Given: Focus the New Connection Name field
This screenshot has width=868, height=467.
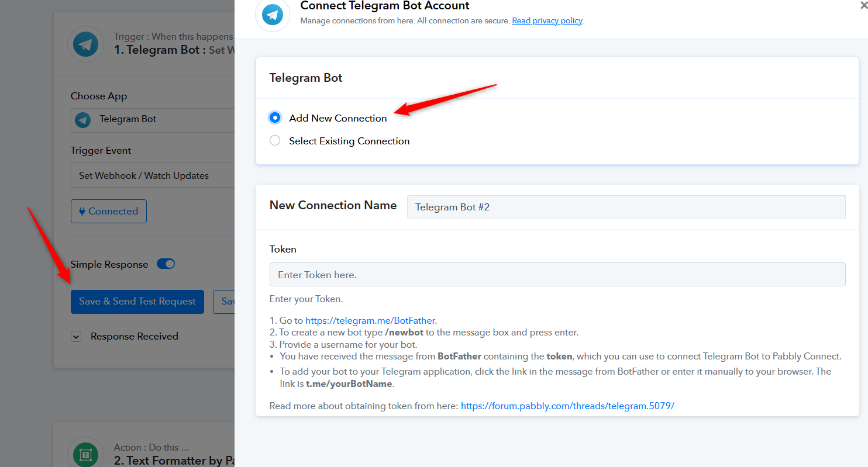Looking at the screenshot, I should point(626,207).
